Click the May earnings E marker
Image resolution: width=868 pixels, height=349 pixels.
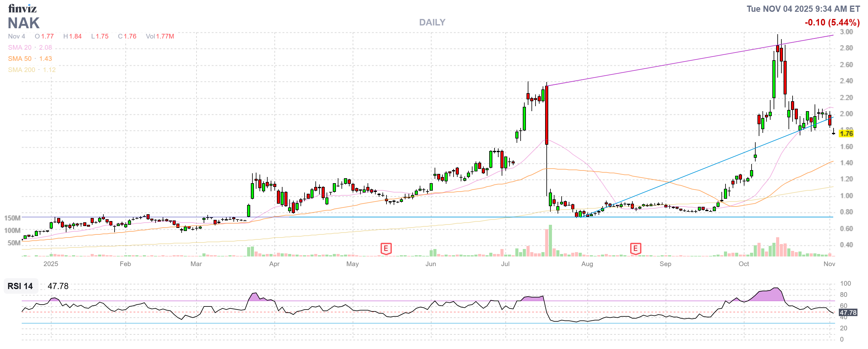pos(386,249)
